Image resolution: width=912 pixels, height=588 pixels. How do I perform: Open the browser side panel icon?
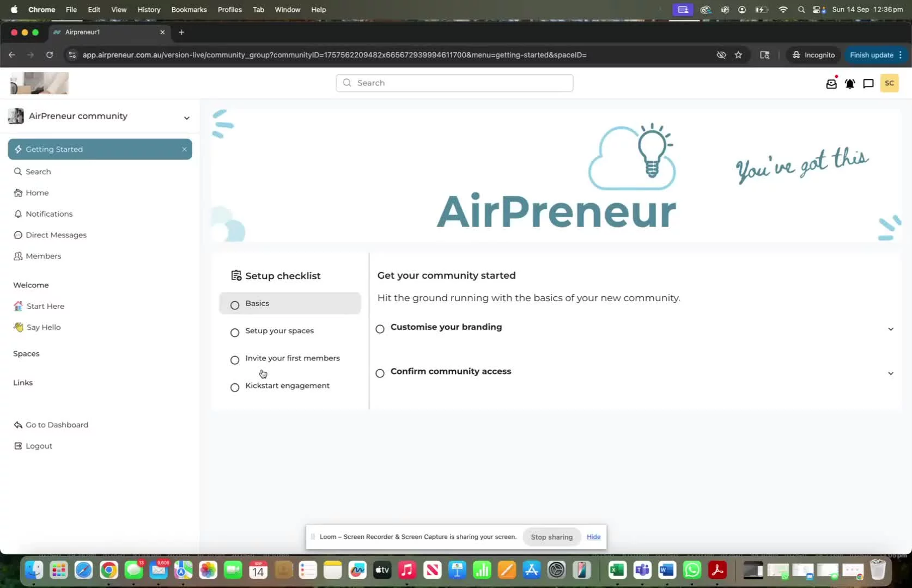click(765, 55)
